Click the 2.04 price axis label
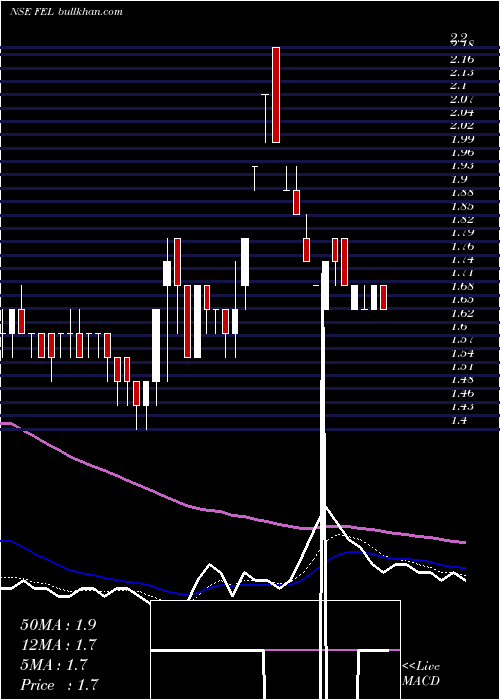 click(x=462, y=113)
